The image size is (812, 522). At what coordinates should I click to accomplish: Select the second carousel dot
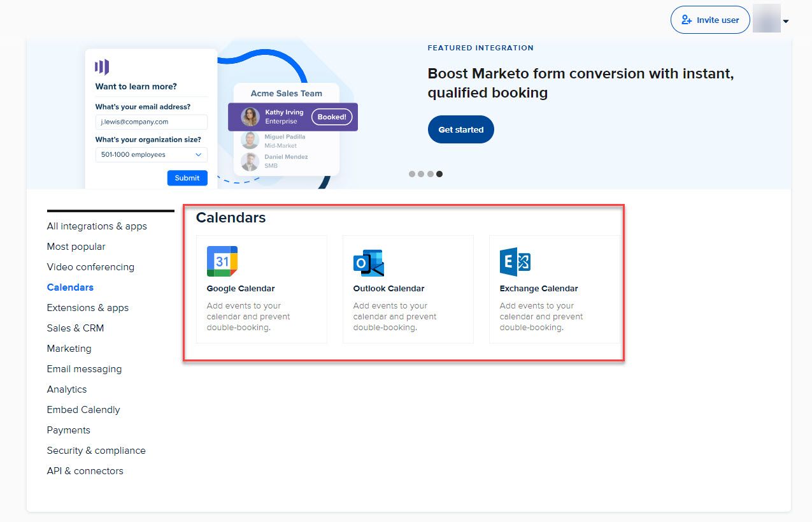click(x=421, y=174)
